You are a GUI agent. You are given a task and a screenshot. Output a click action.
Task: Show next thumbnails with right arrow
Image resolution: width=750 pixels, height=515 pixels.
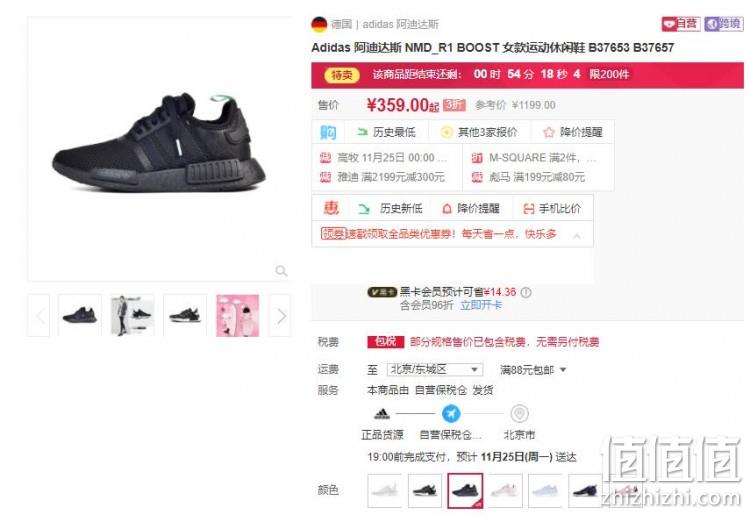(x=281, y=316)
